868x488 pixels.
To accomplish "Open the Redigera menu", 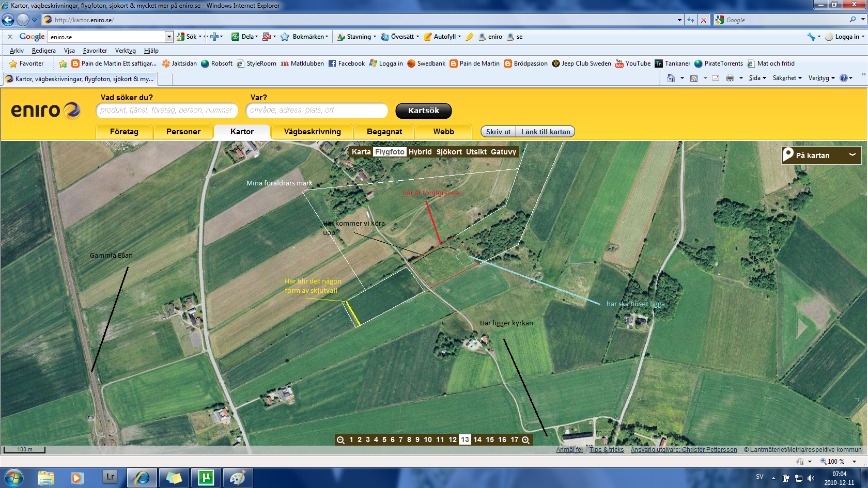I will pyautogui.click(x=43, y=51).
